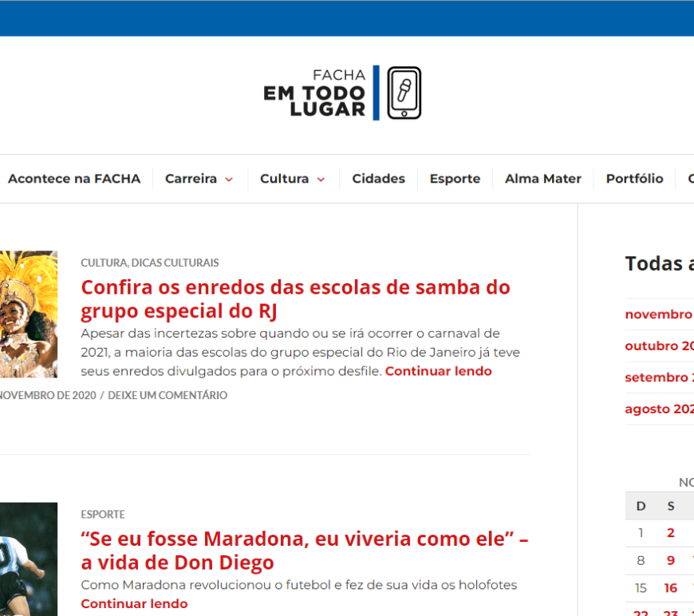The image size is (694, 616).
Task: Open the samba schools carnival thumbnail
Action: [28, 314]
